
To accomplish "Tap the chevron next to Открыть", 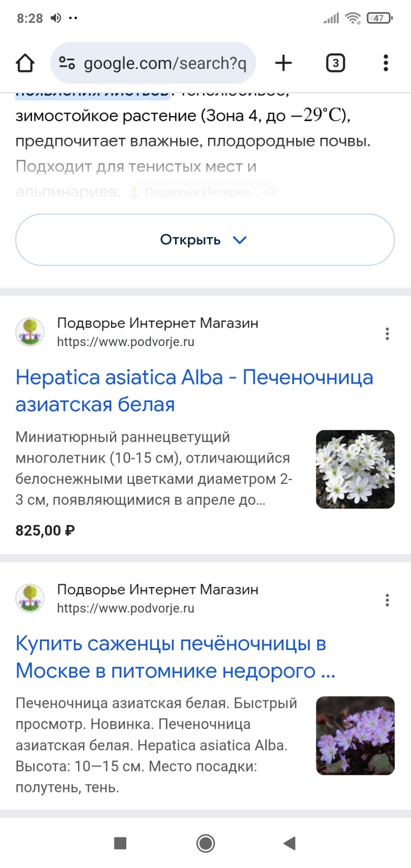I will coord(240,240).
